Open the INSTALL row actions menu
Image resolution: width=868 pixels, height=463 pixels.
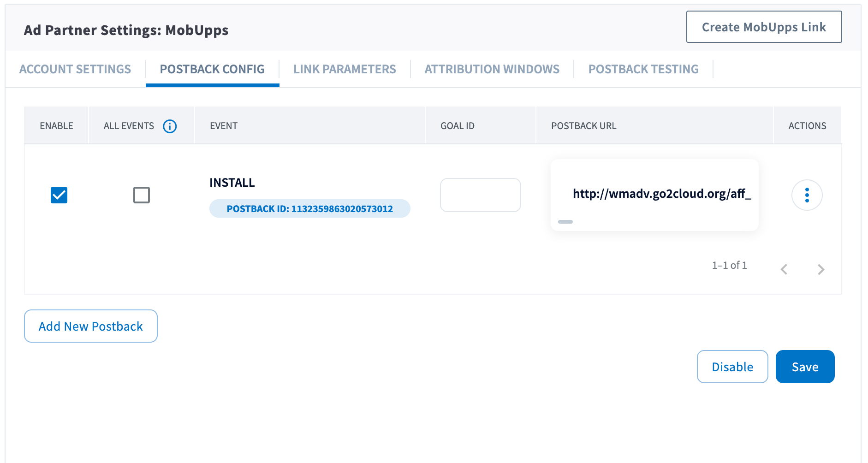pyautogui.click(x=807, y=195)
